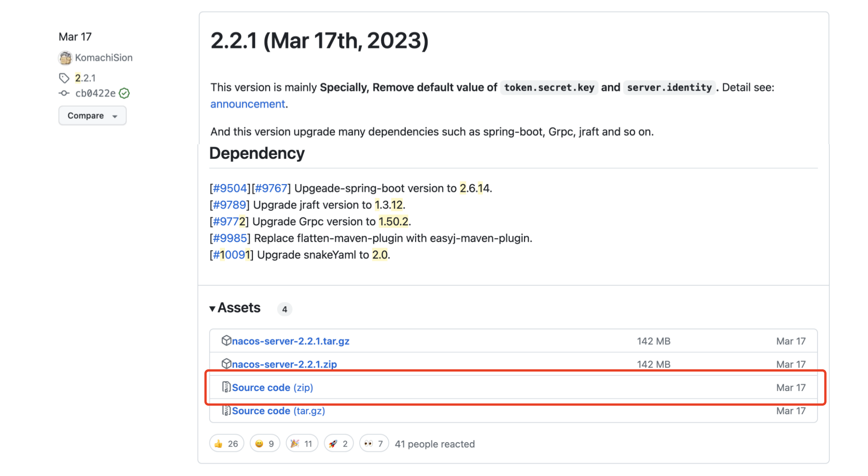Click the tag icon beside 2.2.1

(64, 78)
